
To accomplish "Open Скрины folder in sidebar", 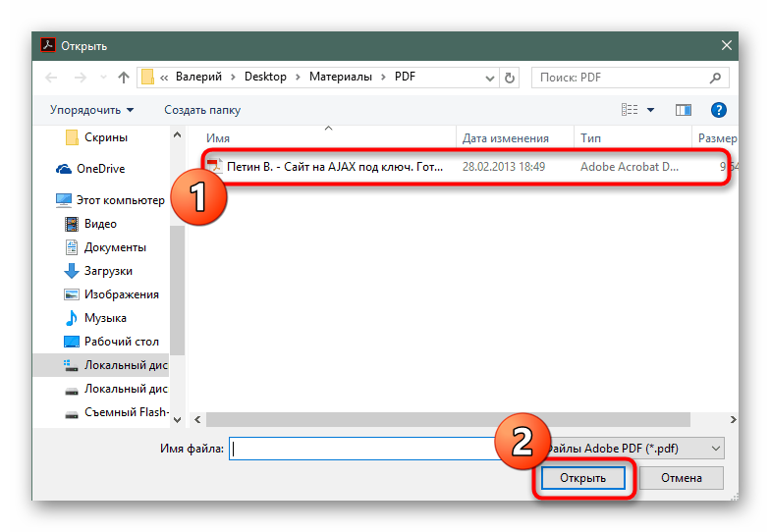I will (106, 137).
